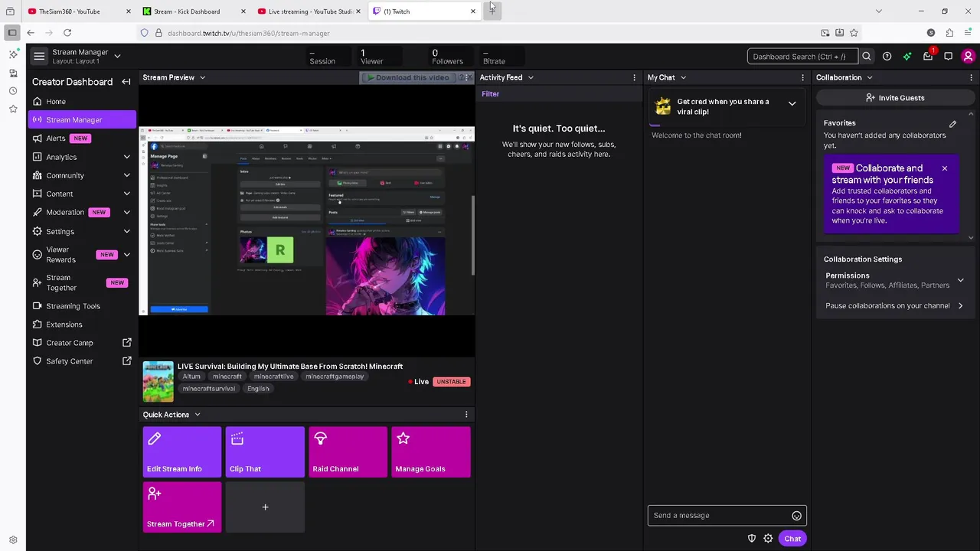Image resolution: width=980 pixels, height=551 pixels.
Task: Click the Edit Stream Info quick action
Action: [x=182, y=452]
